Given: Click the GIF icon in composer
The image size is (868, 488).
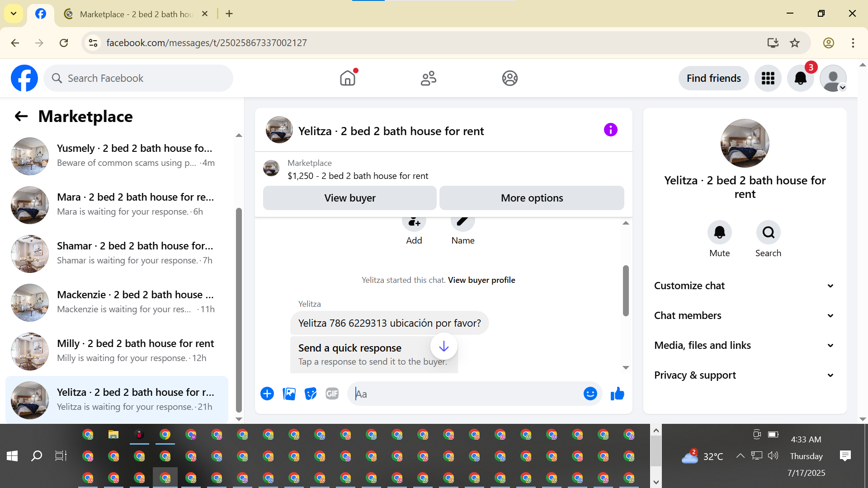Looking at the screenshot, I should click(332, 394).
